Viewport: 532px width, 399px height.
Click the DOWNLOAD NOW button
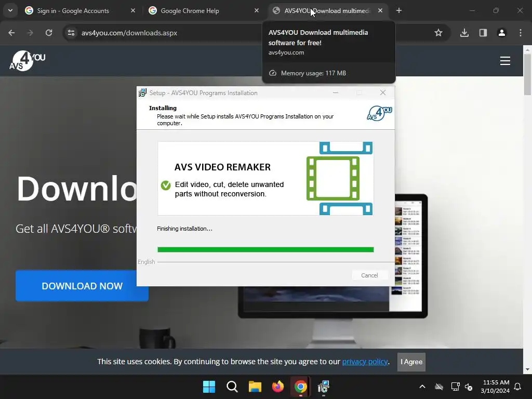(82, 286)
